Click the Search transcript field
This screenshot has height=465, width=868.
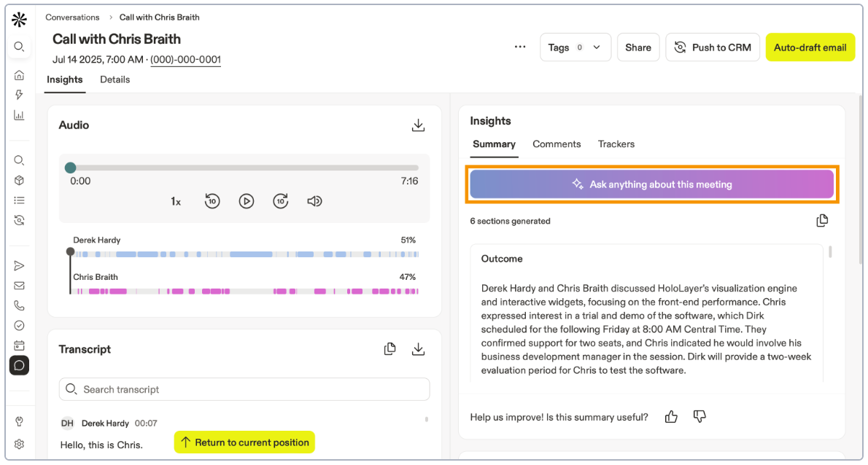pyautogui.click(x=244, y=389)
